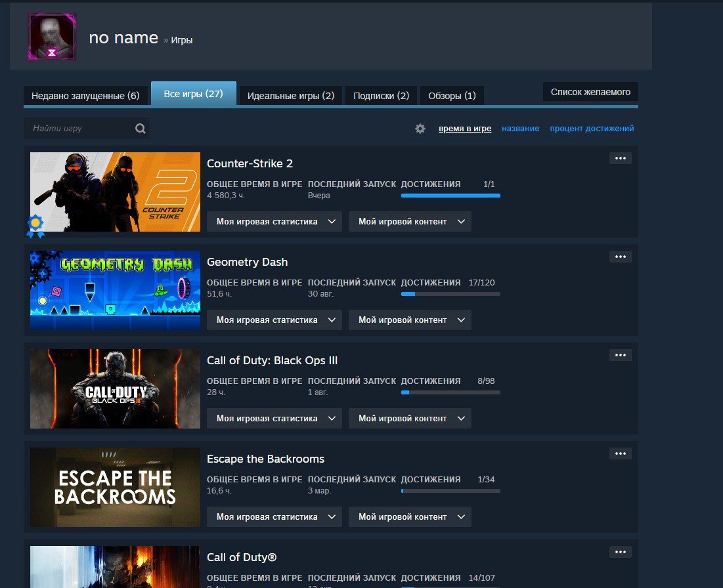
Task: Open three-dot menu for Black Ops III
Action: [620, 355]
